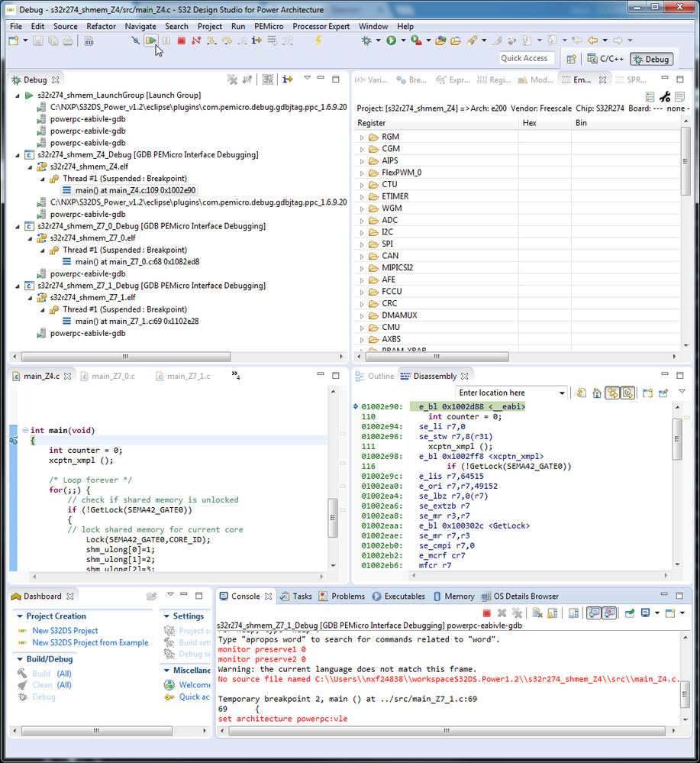The image size is (700, 763).
Task: Switch to the main_Z7_0.c editor tab
Action: coord(108,376)
